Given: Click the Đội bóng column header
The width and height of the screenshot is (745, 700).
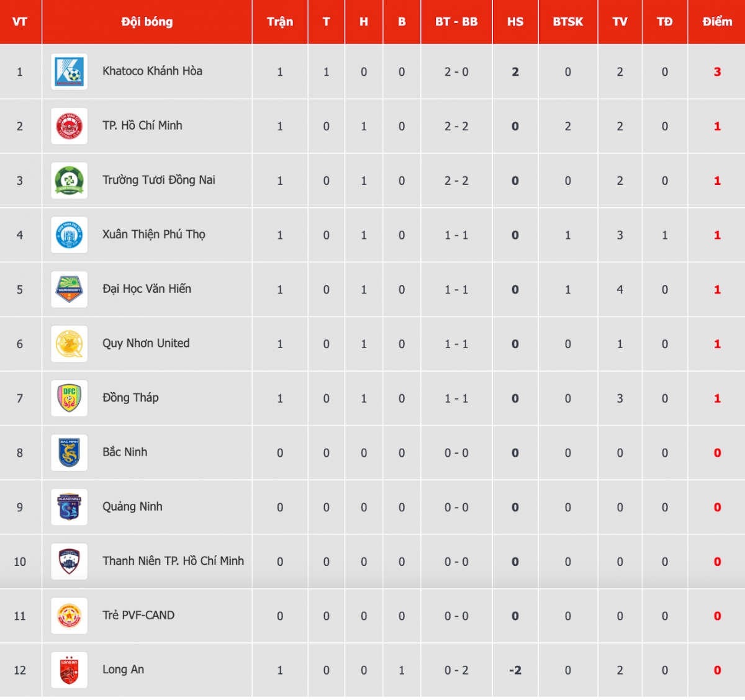Looking at the screenshot, I should click(147, 22).
